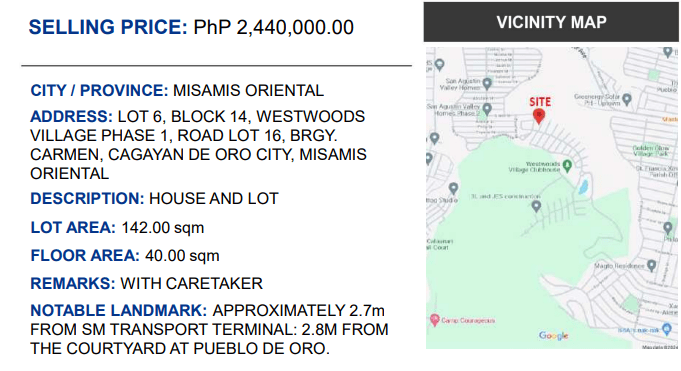Select the FLOOR AREA 40.00 sqm value

(182, 255)
